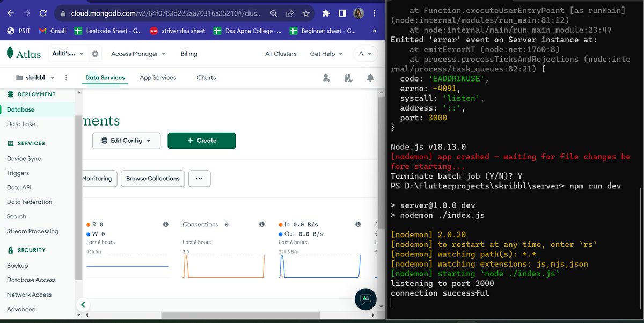
Task: Open the striver dsa sheet bookmark
Action: click(178, 31)
